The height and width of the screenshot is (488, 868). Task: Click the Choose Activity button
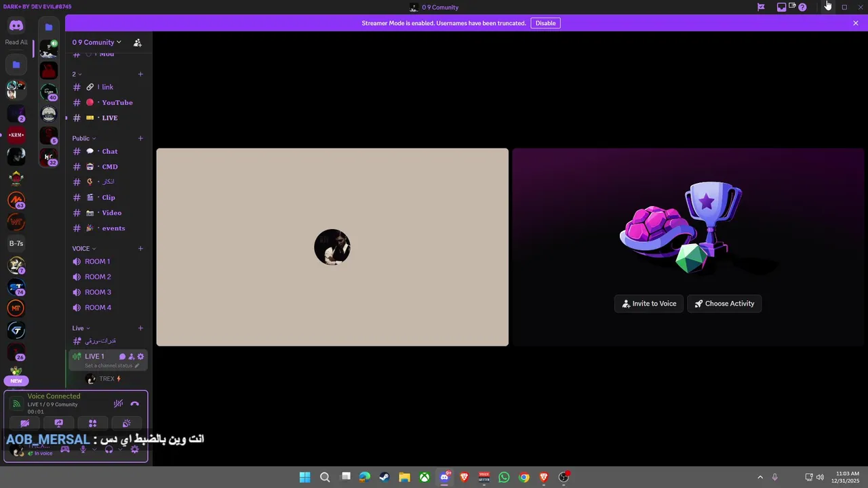point(724,304)
